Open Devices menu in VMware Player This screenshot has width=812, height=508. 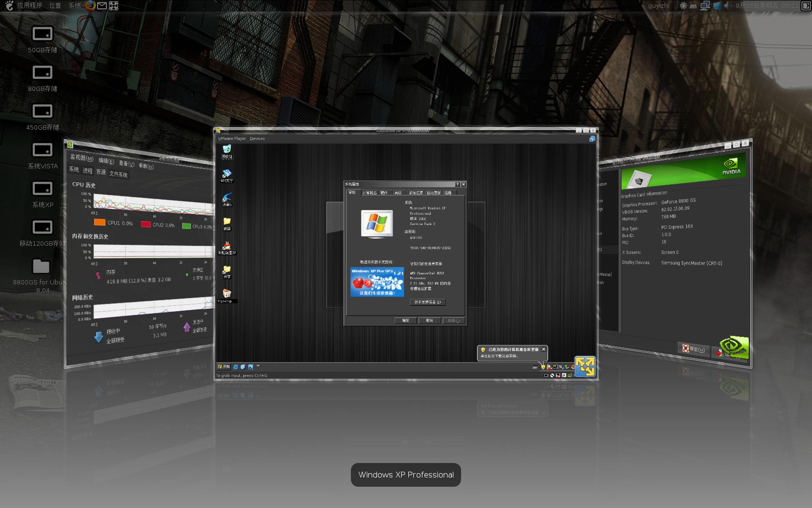[x=257, y=138]
